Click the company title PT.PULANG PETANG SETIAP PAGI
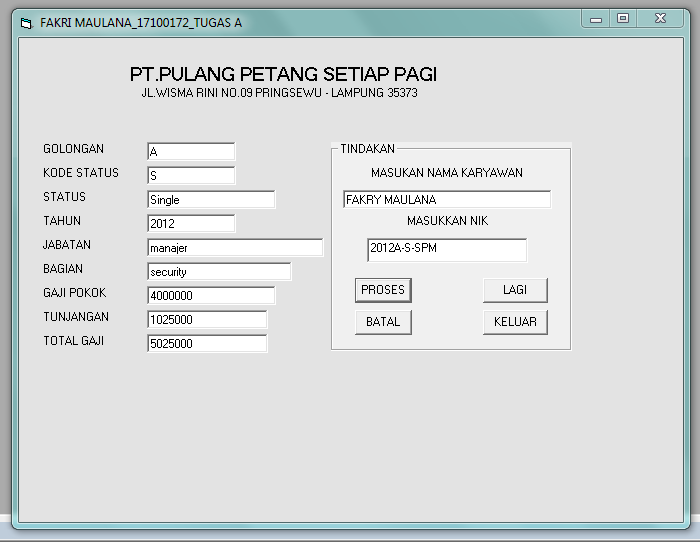The width and height of the screenshot is (700, 542). (283, 75)
